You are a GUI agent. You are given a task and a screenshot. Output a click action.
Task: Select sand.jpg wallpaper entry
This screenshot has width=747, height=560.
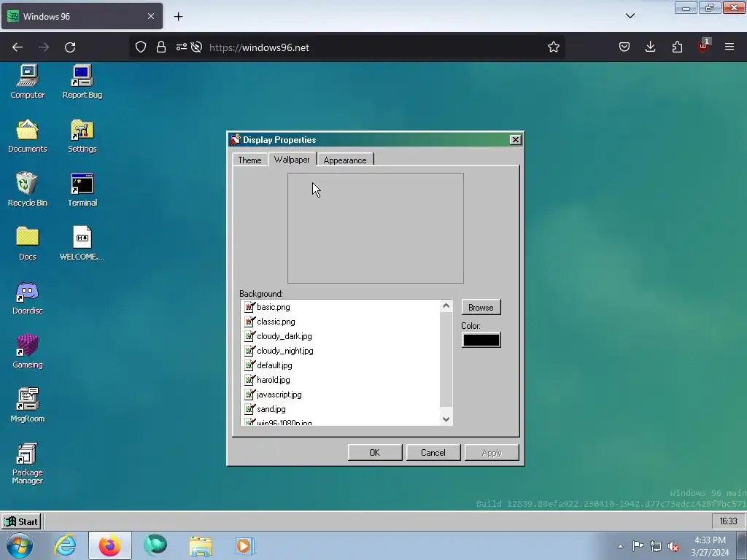click(341, 409)
